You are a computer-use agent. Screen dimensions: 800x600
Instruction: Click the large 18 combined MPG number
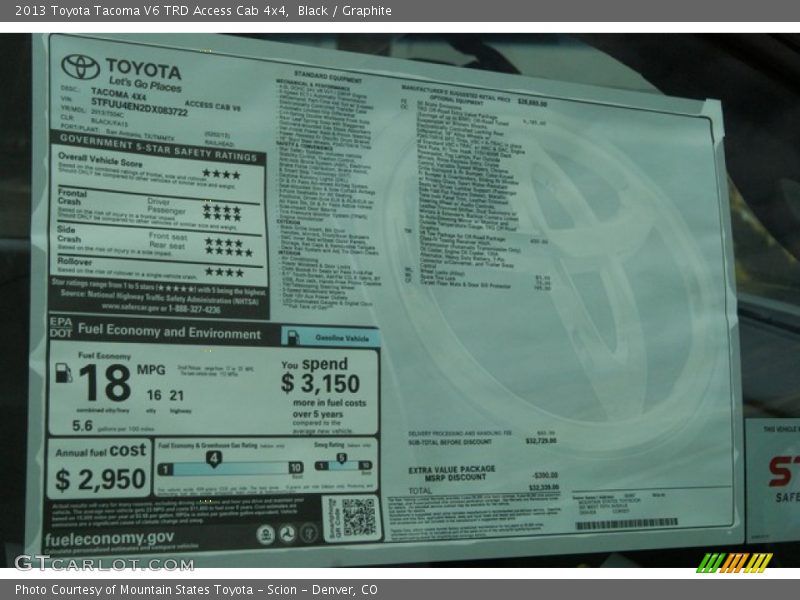(x=105, y=382)
